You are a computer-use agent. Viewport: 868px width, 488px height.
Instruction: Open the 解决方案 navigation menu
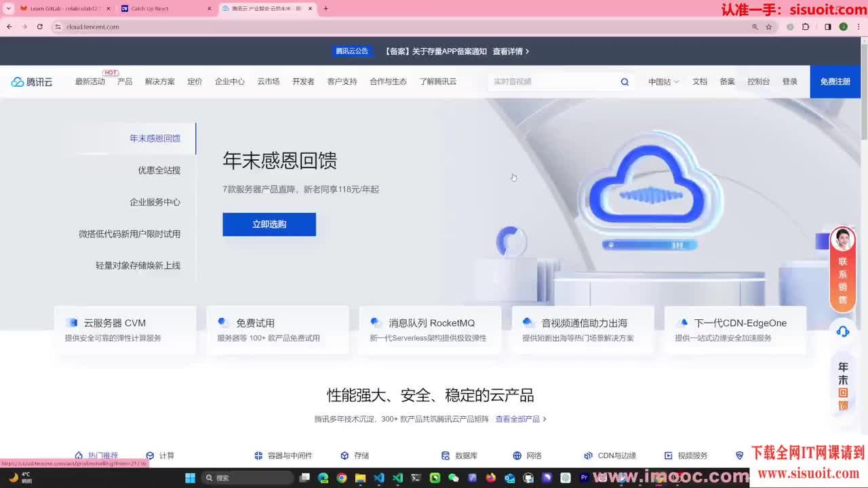[x=160, y=81]
